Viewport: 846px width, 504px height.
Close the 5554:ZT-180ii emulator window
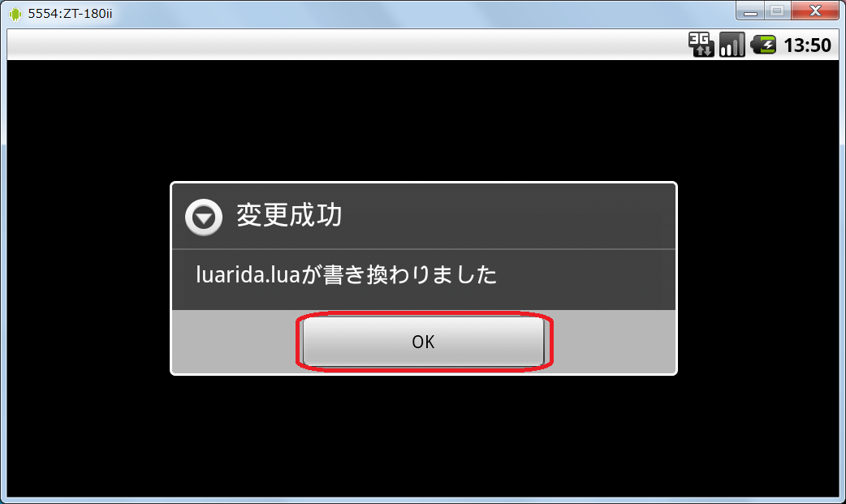point(814,11)
